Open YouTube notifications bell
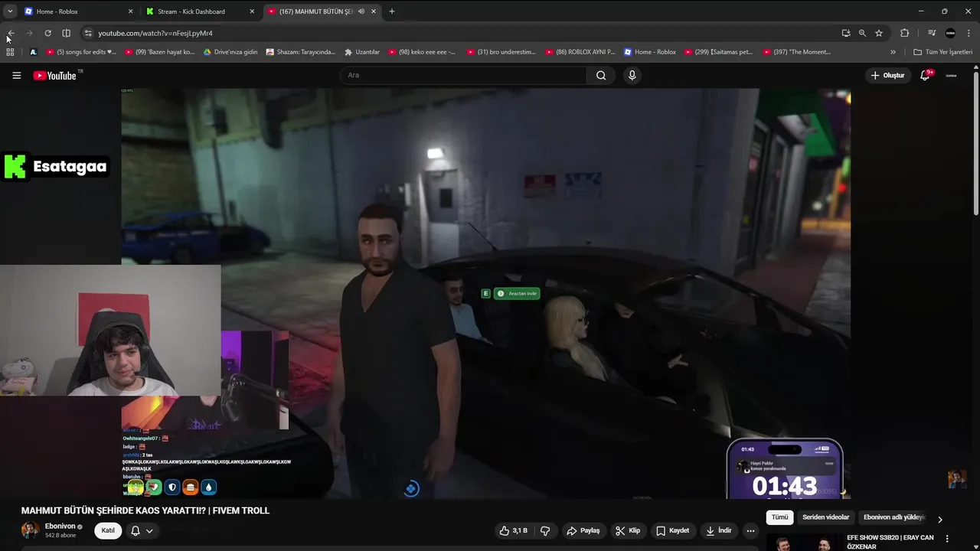The width and height of the screenshot is (980, 551). [x=925, y=75]
